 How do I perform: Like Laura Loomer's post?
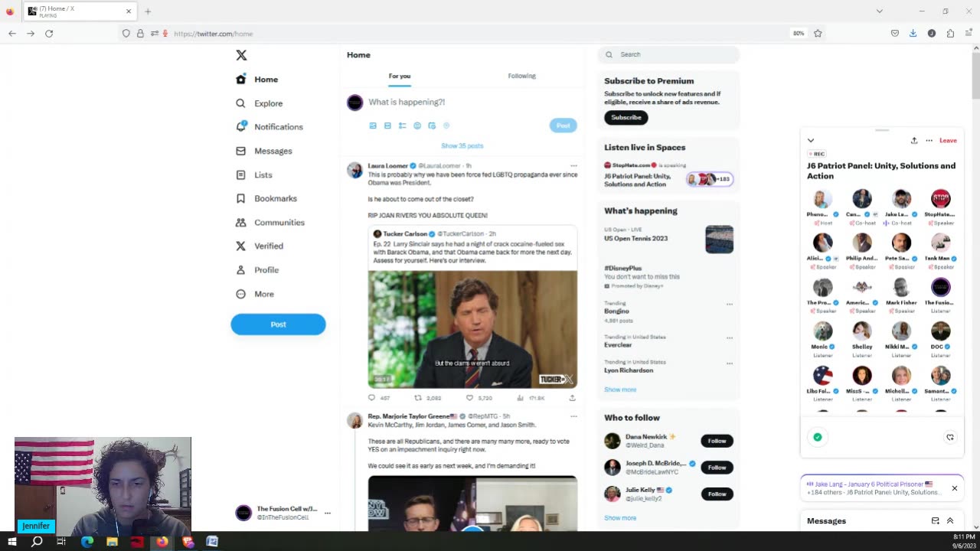469,398
